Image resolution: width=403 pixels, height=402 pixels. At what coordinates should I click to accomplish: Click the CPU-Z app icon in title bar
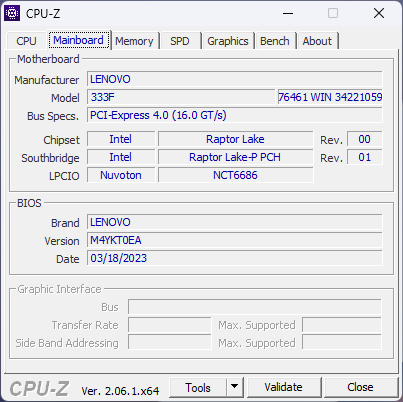[12, 13]
